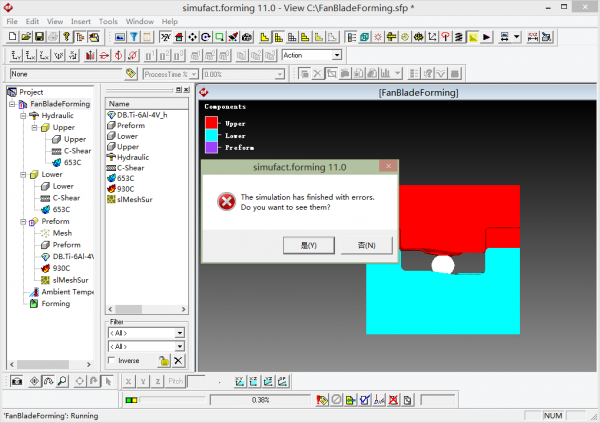This screenshot has width=600, height=423.
Task: Click the purple Preform legend swatch
Action: (211, 147)
